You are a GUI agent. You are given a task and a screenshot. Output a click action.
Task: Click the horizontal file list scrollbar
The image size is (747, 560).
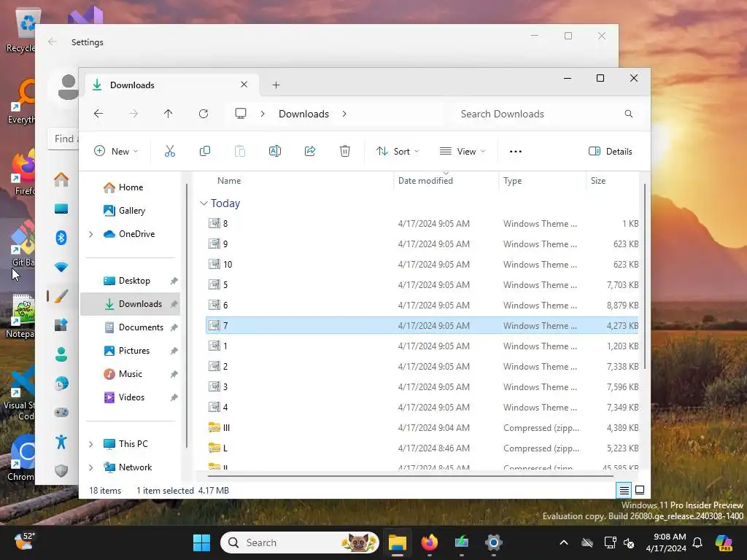[411, 475]
